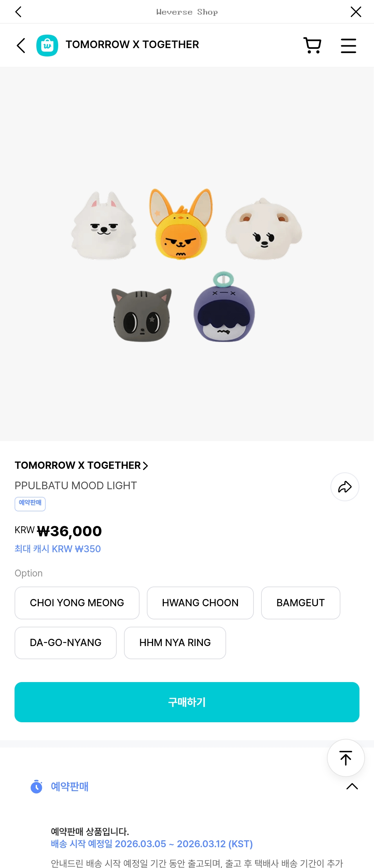Screen dimensions: 374x868
Task: Collapse the 예약판매 section
Action: click(x=352, y=786)
